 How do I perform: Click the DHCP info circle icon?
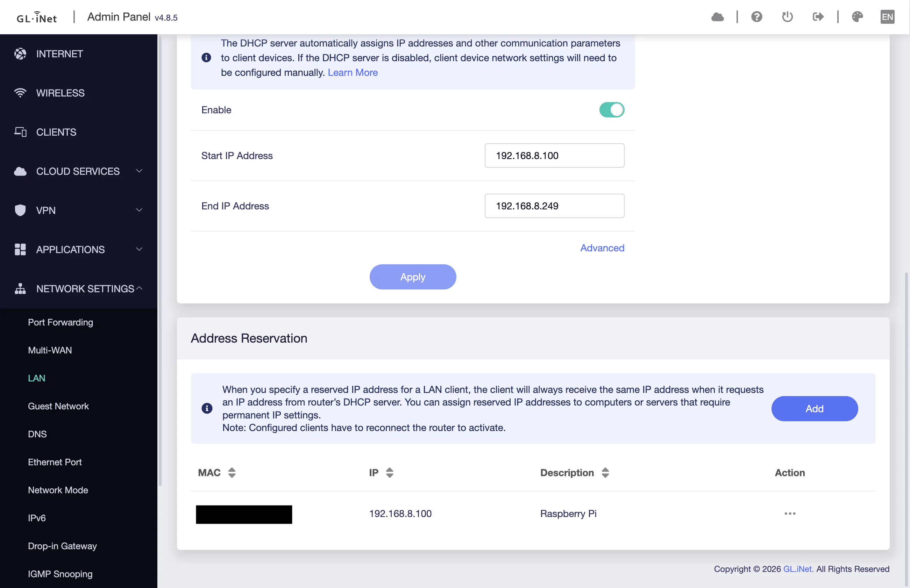point(206,58)
